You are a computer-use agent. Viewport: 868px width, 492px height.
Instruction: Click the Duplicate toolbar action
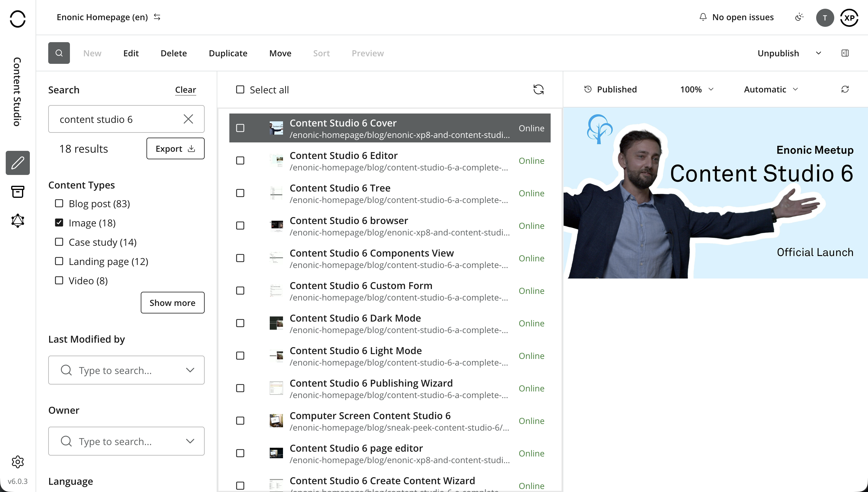[x=228, y=53]
